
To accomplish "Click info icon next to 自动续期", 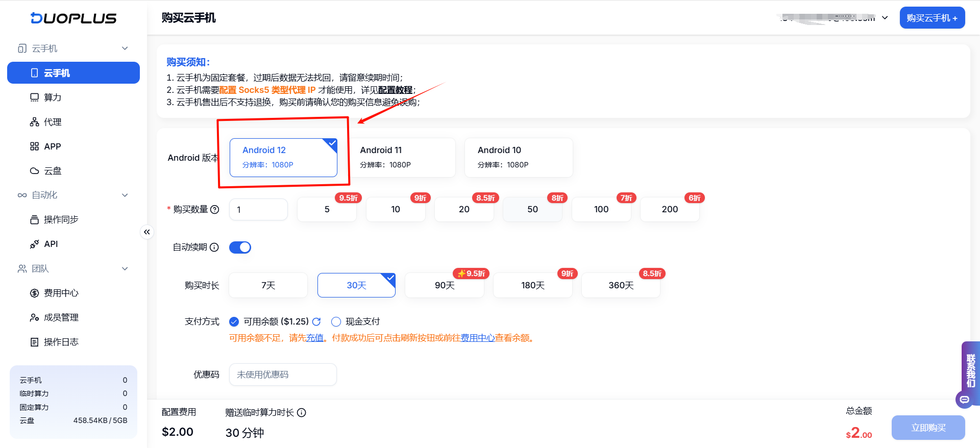I will click(x=214, y=247).
